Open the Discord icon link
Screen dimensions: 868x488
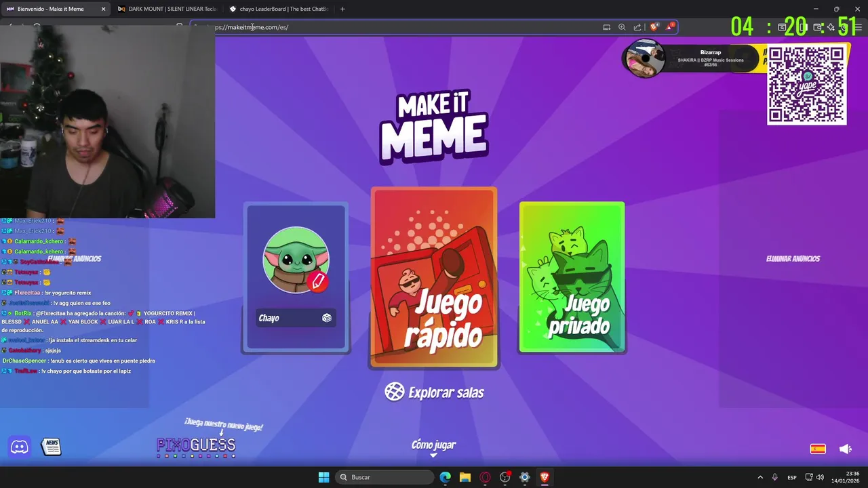19,447
